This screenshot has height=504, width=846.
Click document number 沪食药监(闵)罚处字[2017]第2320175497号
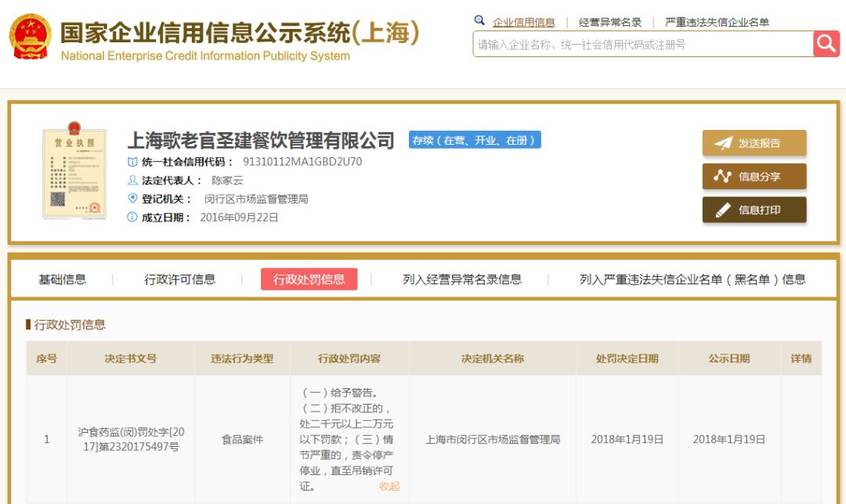coord(131,439)
